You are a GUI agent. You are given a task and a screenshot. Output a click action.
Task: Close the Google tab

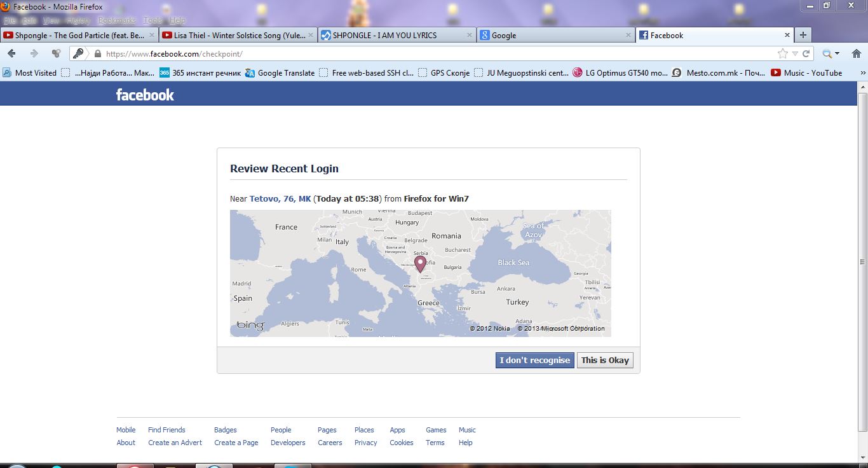pyautogui.click(x=628, y=35)
